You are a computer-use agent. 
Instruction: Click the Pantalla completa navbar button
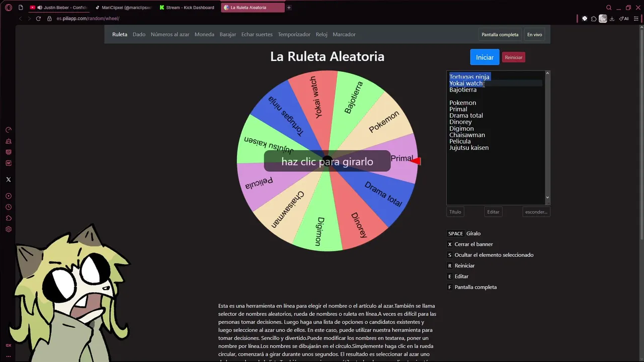(500, 35)
